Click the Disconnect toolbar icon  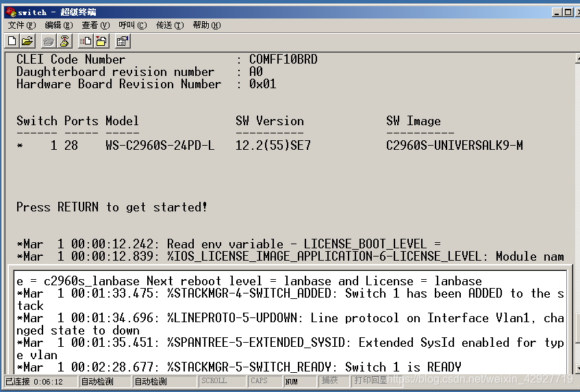coord(64,41)
